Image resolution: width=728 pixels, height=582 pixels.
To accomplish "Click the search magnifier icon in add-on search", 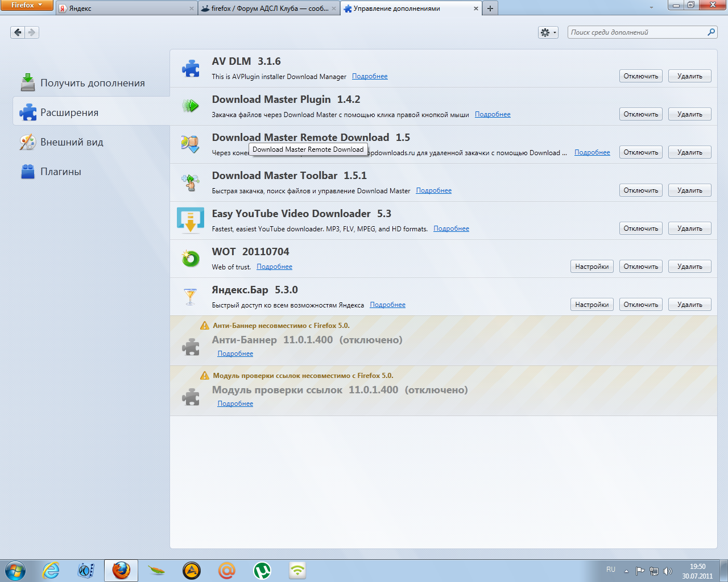I will click(x=711, y=32).
